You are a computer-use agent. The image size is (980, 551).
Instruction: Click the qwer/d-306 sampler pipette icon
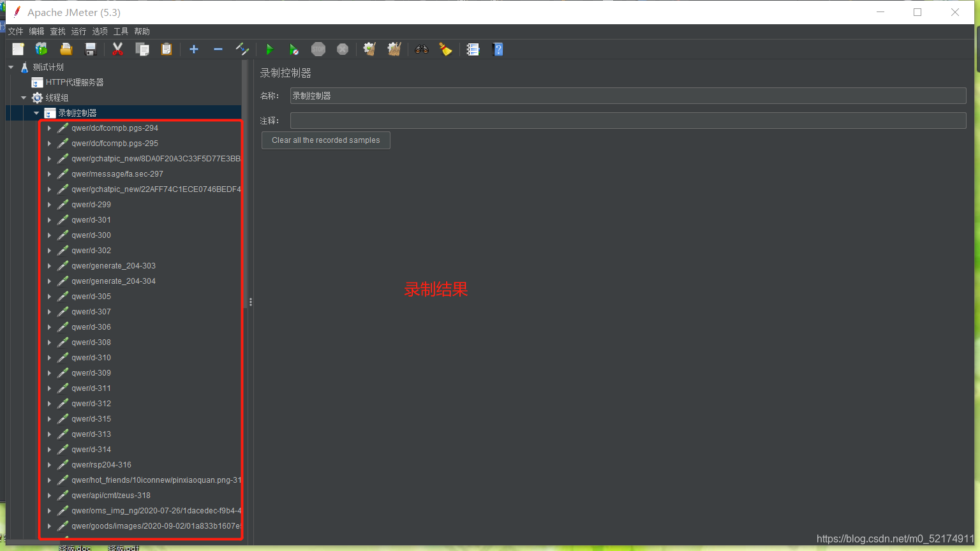[x=63, y=327]
